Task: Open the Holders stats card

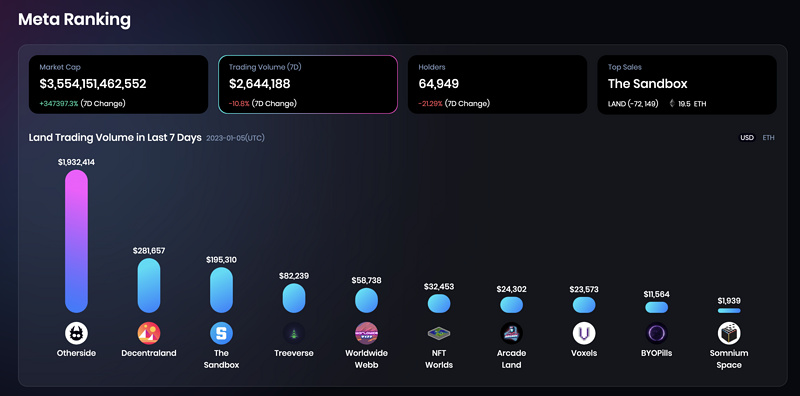Action: [x=497, y=85]
